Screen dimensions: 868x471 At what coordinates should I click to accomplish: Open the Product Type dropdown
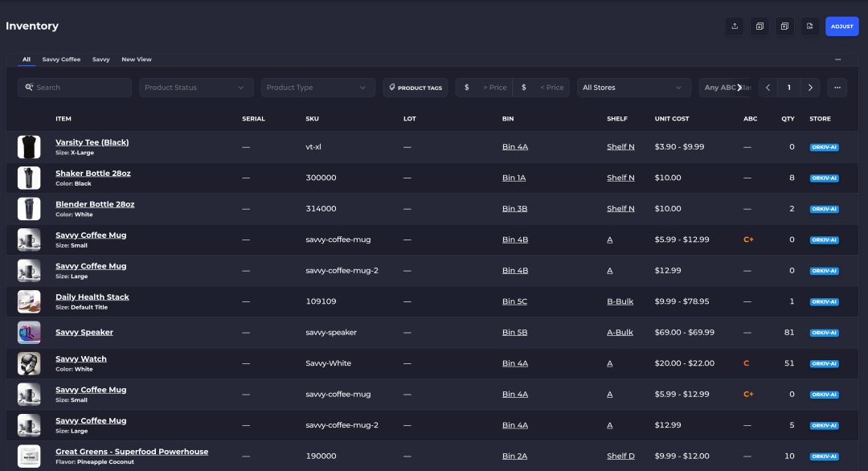point(317,88)
